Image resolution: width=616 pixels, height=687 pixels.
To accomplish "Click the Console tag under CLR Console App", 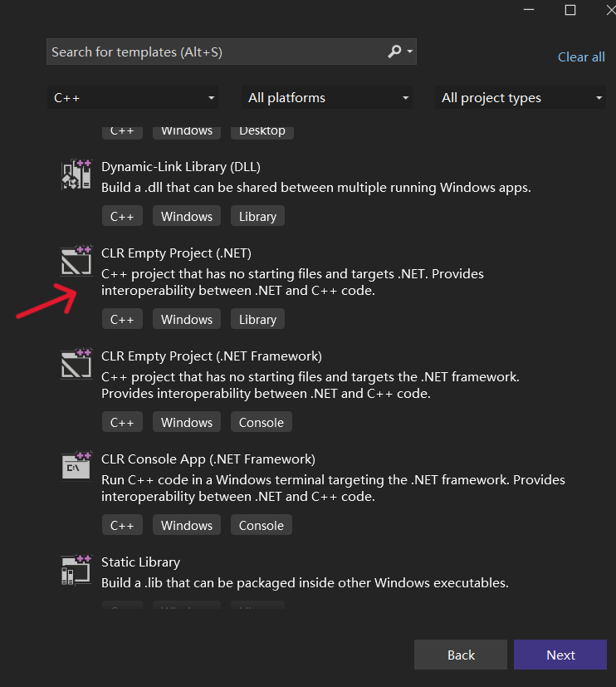I will click(261, 524).
